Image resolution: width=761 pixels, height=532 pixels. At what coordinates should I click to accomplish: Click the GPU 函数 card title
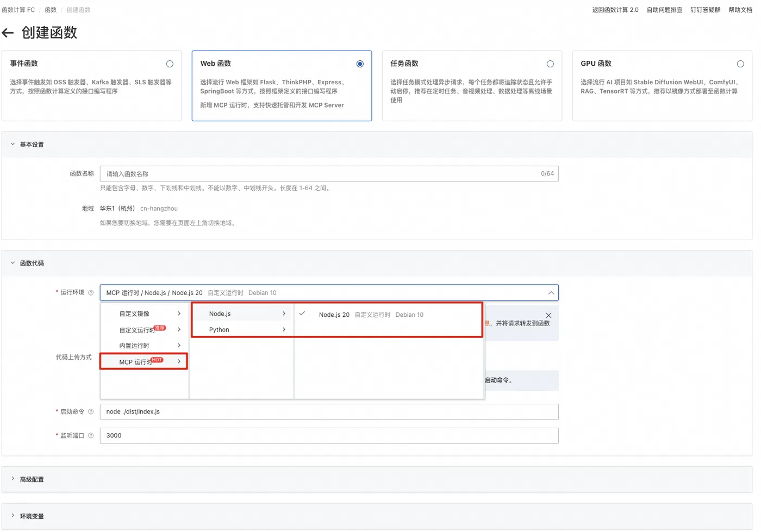[x=596, y=64]
